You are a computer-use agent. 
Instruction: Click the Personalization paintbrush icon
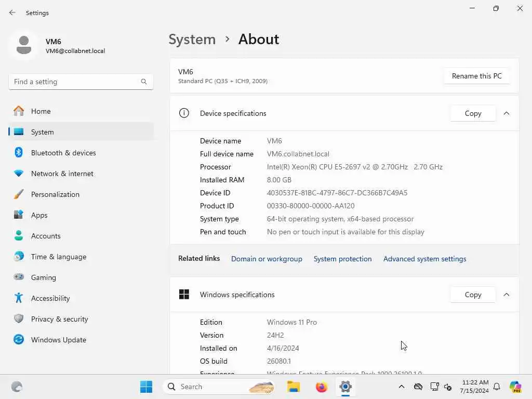pos(19,194)
